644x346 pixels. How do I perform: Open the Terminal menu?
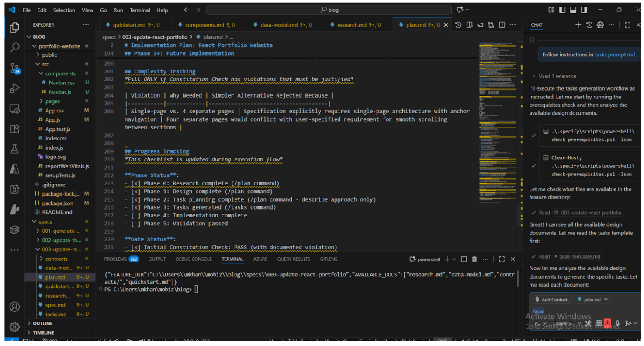click(140, 10)
